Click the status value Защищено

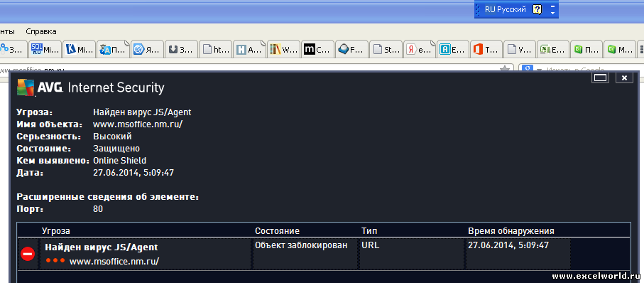pyautogui.click(x=116, y=149)
